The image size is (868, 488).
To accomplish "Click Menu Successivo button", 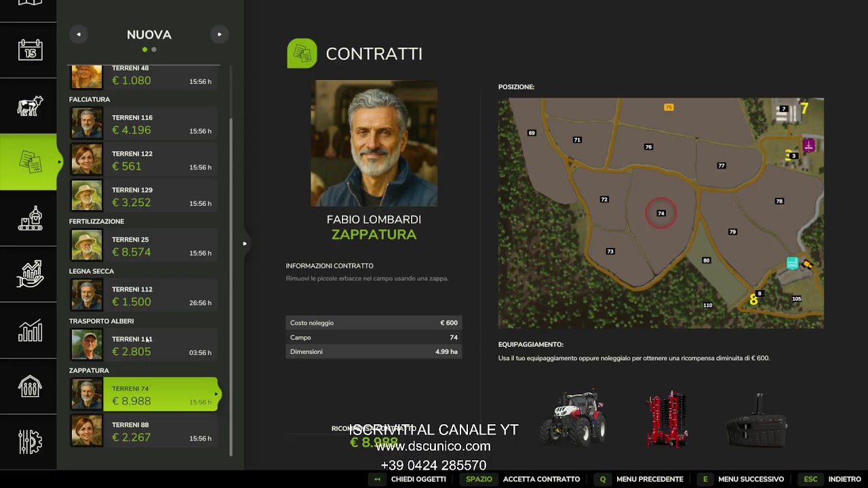I will coord(751,479).
